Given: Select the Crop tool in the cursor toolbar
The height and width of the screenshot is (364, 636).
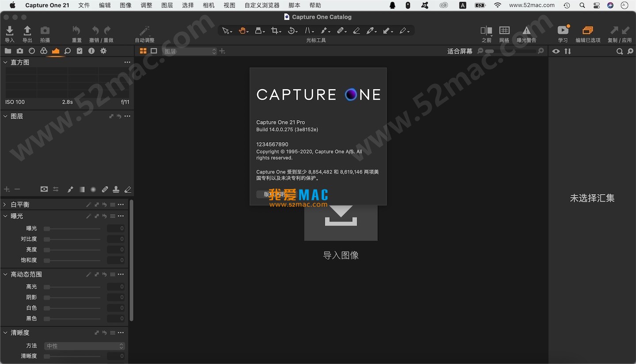Looking at the screenshot, I should point(275,30).
